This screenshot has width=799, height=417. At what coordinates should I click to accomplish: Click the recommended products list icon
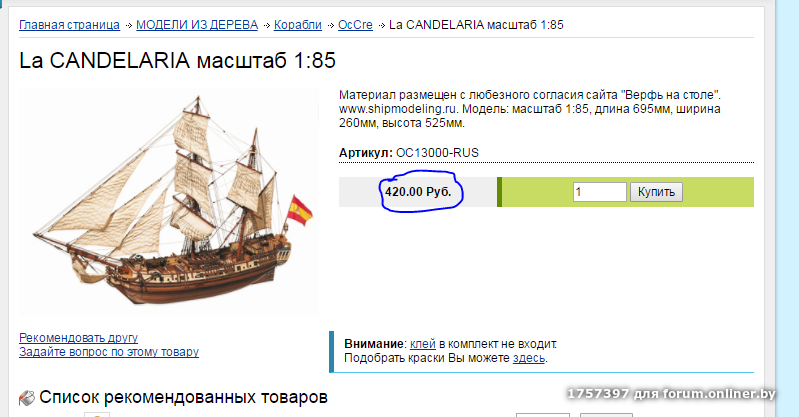(x=28, y=398)
